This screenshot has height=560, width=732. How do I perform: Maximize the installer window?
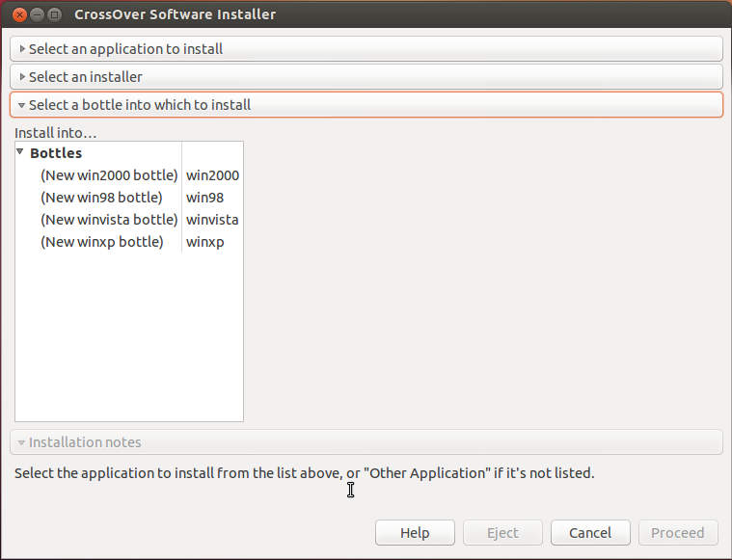click(55, 14)
